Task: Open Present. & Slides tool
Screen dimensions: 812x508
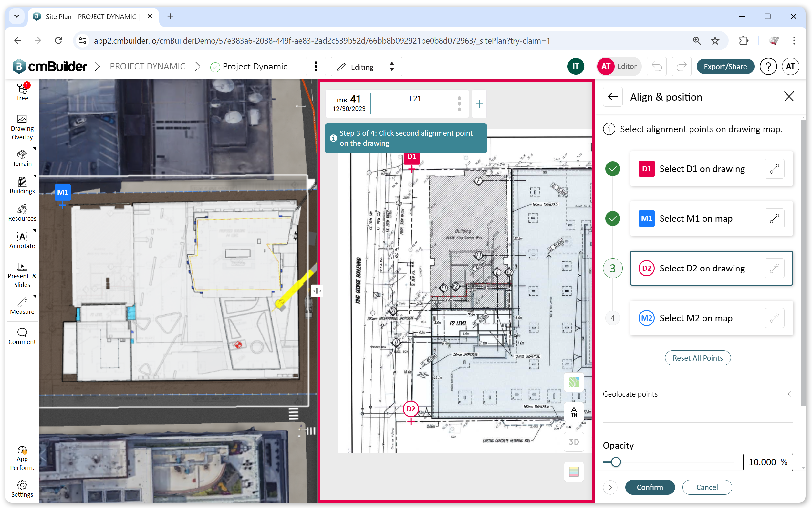Action: click(22, 275)
